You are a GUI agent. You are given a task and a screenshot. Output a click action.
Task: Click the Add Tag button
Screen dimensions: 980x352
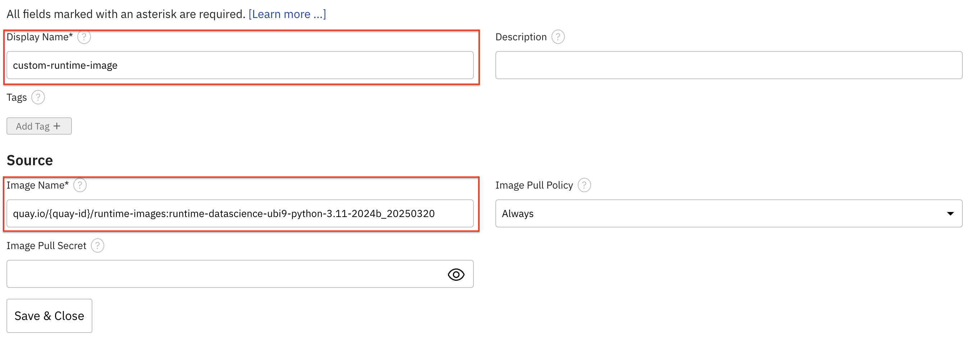click(x=39, y=126)
